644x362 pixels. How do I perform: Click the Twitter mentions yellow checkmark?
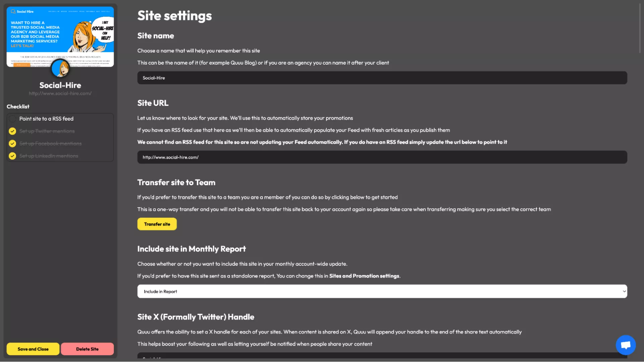click(x=12, y=131)
